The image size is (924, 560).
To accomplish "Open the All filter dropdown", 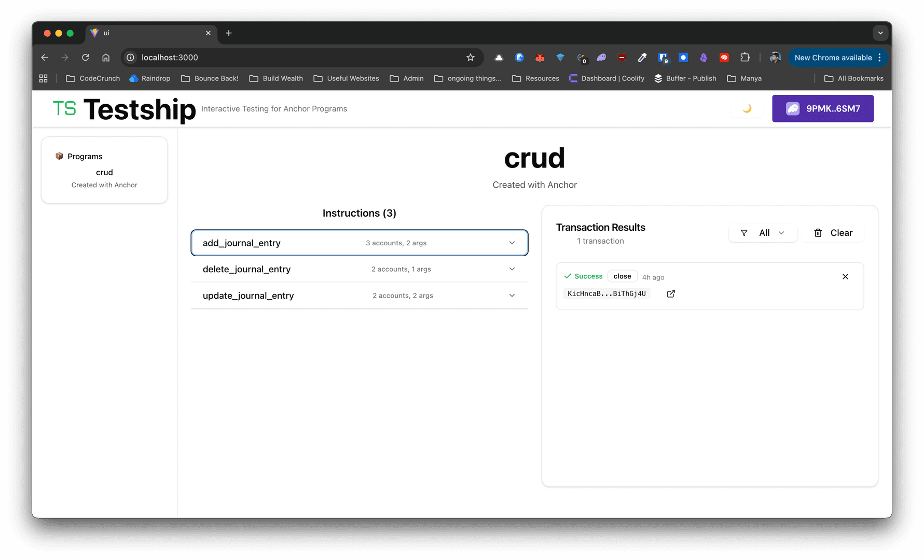I will (x=763, y=233).
